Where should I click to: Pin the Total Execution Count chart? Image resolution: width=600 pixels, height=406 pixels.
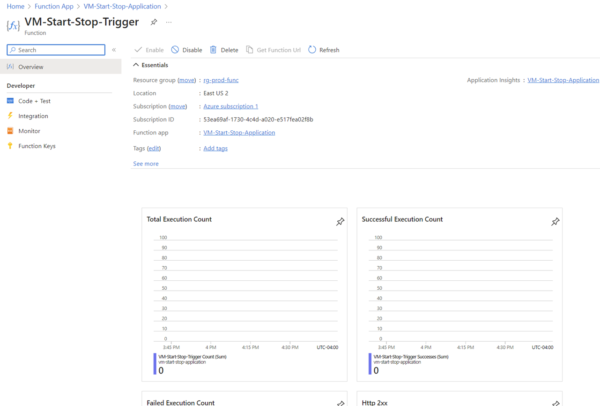point(340,222)
